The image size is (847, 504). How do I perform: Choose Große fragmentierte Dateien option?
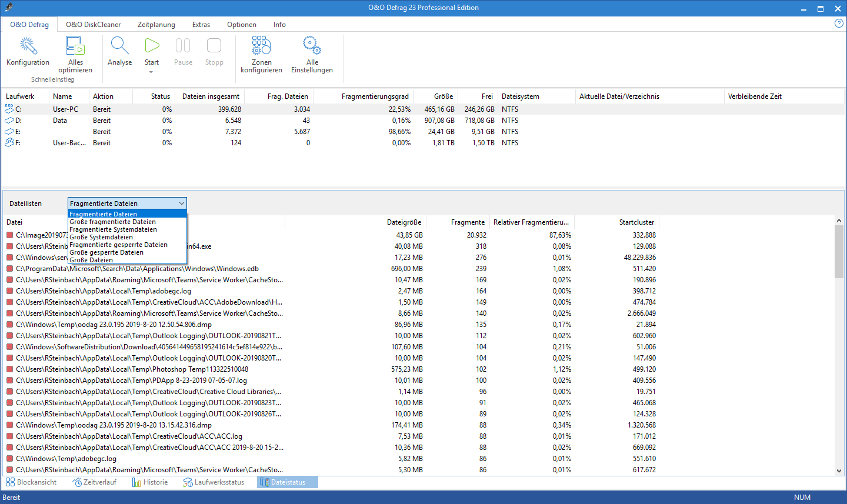[x=128, y=222]
